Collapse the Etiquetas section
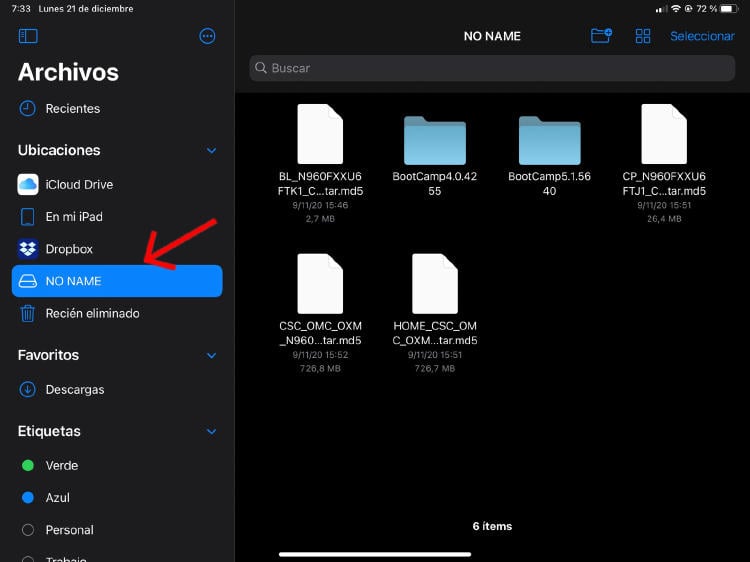This screenshot has width=750, height=562. click(x=211, y=432)
